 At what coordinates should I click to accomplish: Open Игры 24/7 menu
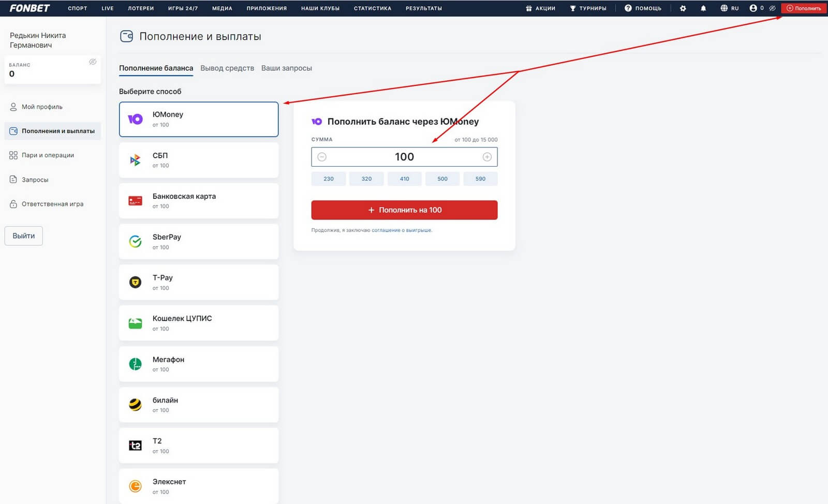pyautogui.click(x=183, y=8)
